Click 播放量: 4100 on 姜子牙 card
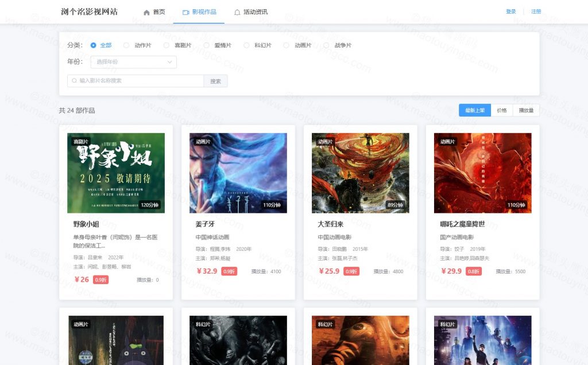The width and height of the screenshot is (588, 365). click(266, 271)
